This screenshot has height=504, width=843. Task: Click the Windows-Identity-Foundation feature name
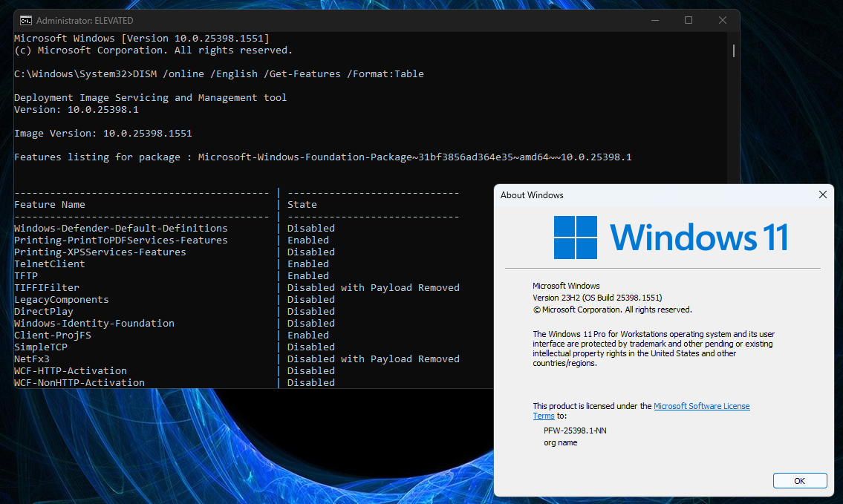click(94, 323)
